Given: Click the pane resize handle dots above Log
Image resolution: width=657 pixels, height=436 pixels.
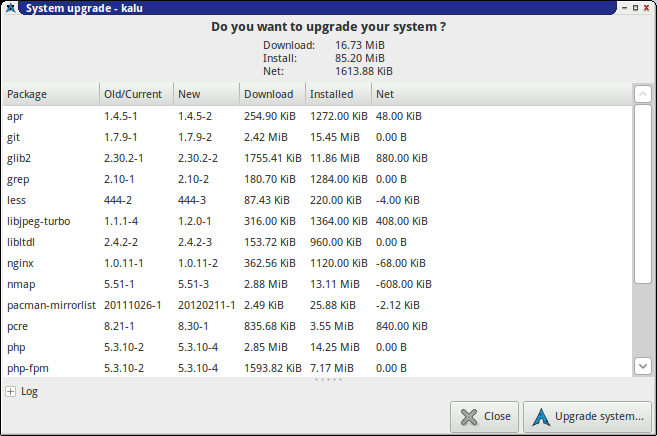Looking at the screenshot, I should tap(328, 379).
